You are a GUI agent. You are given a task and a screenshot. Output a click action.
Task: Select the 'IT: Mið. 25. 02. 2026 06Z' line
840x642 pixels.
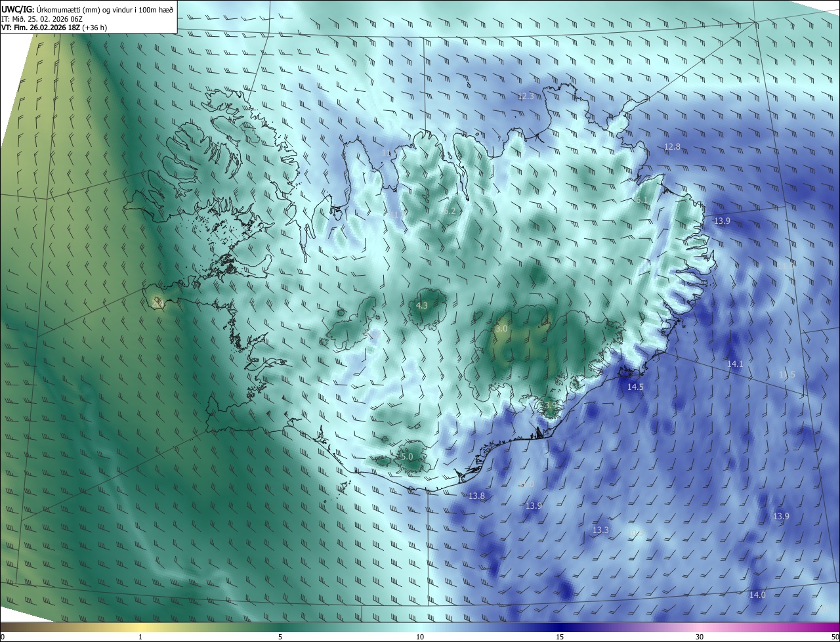43,19
